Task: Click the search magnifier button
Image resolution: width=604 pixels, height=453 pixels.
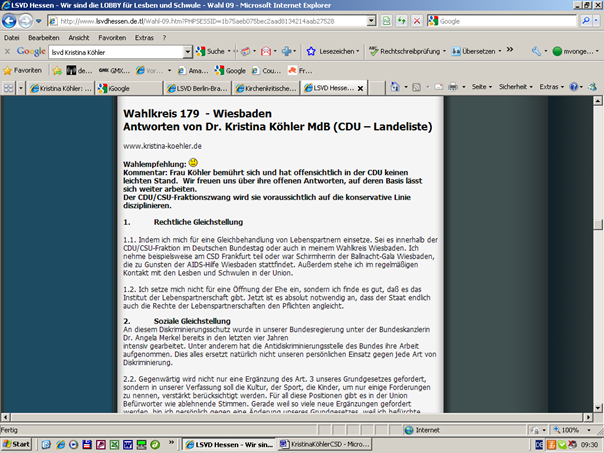Action: coord(586,21)
